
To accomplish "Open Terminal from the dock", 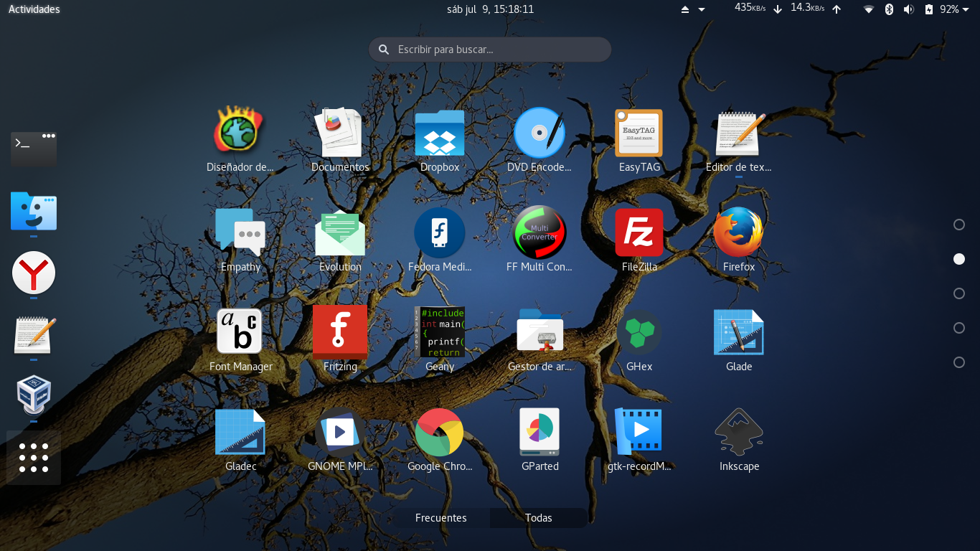I will pyautogui.click(x=34, y=149).
